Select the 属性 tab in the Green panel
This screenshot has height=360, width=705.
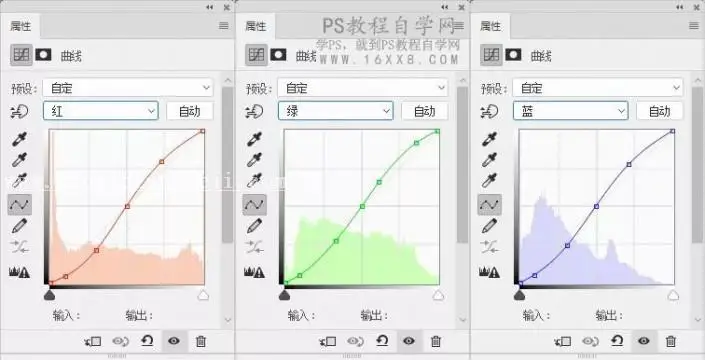pyautogui.click(x=255, y=26)
